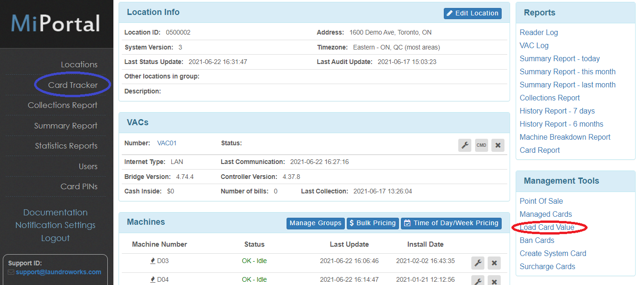The height and width of the screenshot is (285, 644).
Task: View the Reader Log report
Action: tap(539, 32)
